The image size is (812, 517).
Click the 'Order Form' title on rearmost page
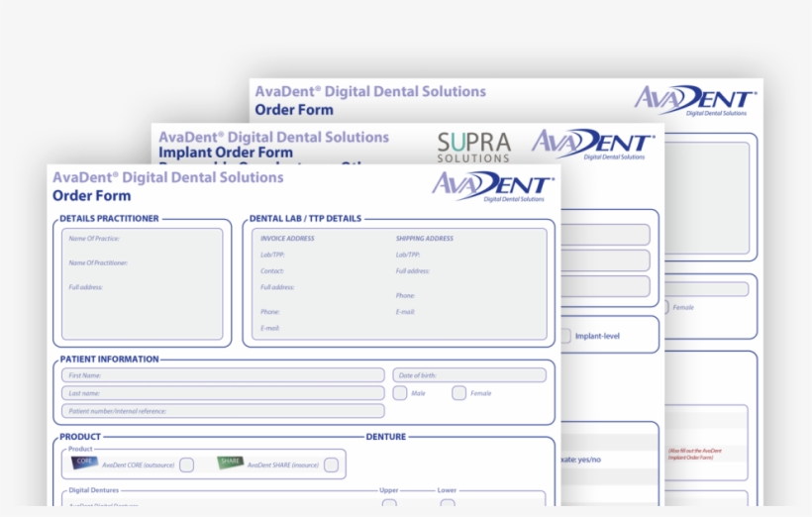294,110
